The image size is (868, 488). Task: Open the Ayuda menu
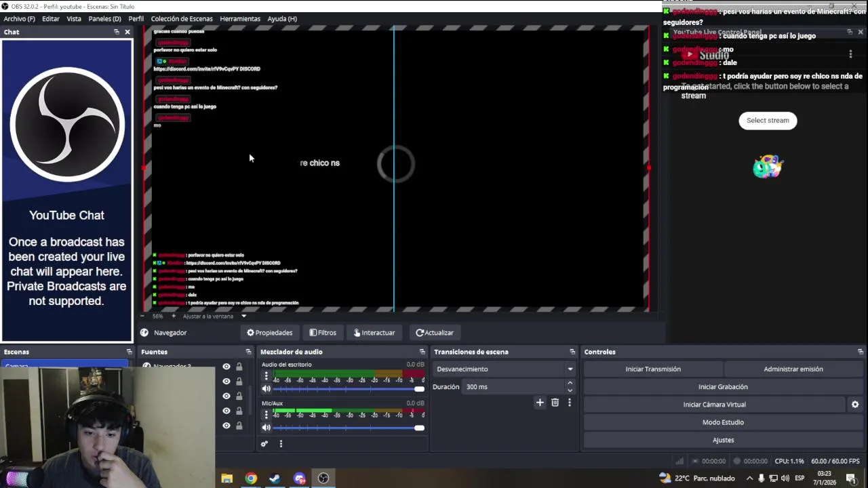(x=282, y=19)
